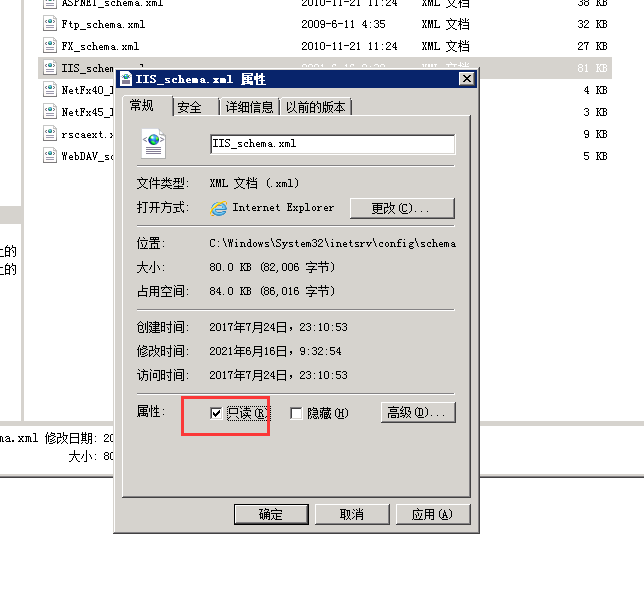Screen dimensions: 644x609
Task: Click the 3 KB size cell
Action: (x=595, y=112)
